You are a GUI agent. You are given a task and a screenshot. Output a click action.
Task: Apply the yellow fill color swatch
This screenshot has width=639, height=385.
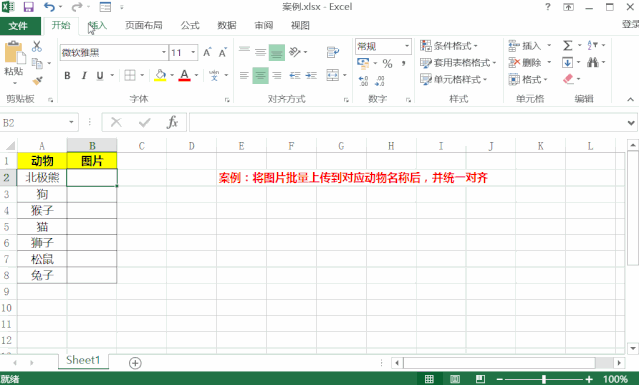(x=160, y=75)
